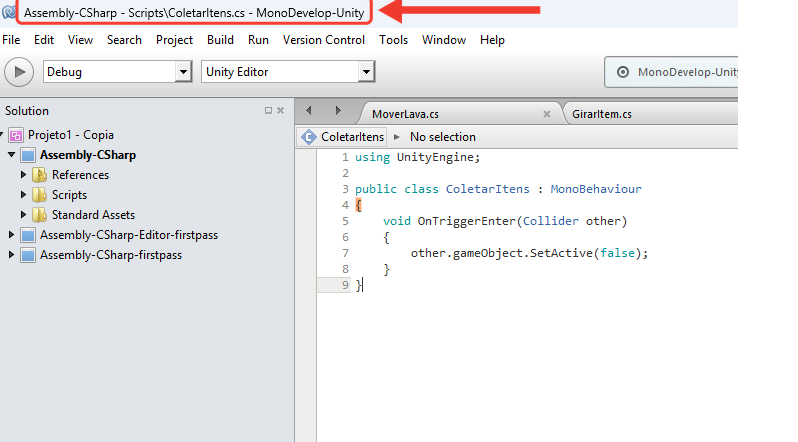
Task: Click the Scripts folder icon
Action: click(x=39, y=195)
